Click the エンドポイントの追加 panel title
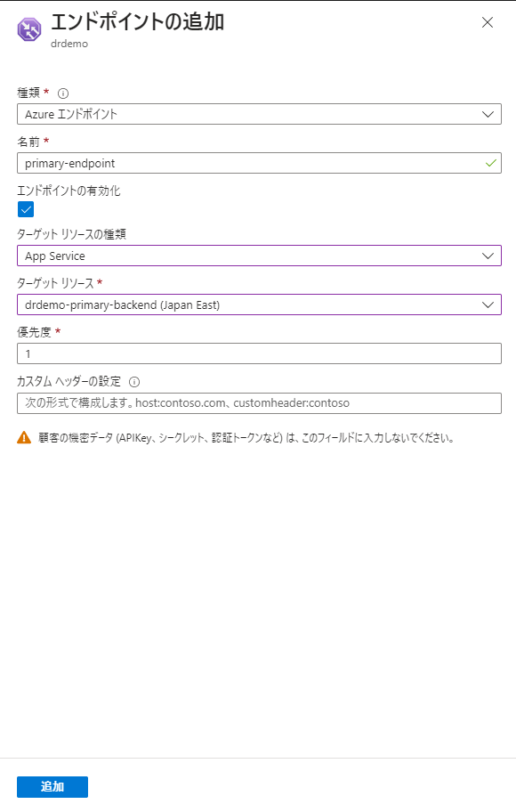The width and height of the screenshot is (516, 812). pyautogui.click(x=138, y=22)
